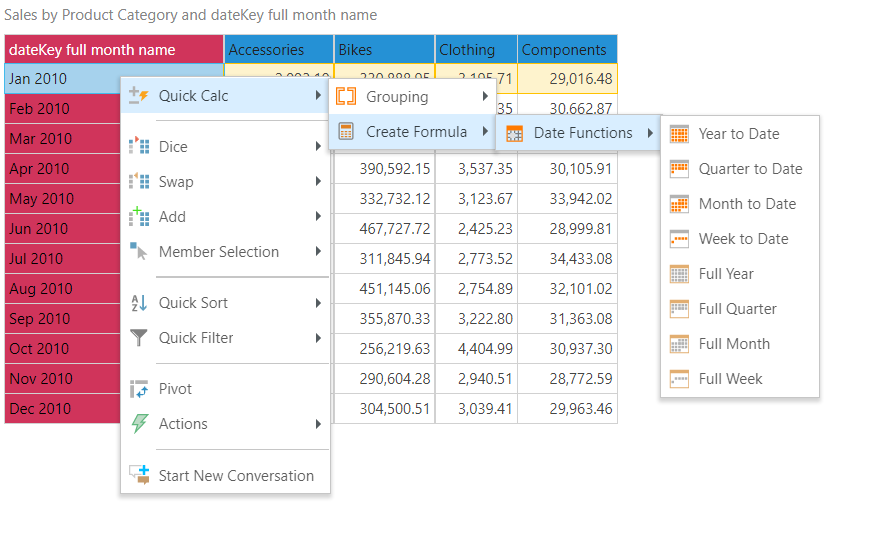Select the Dec 2010 row header
Screen dimensions: 891x541
click(40, 409)
